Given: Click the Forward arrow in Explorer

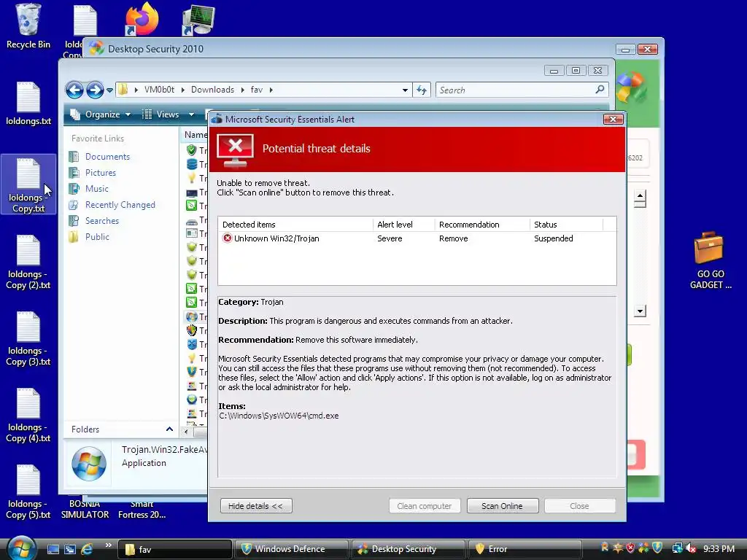Looking at the screenshot, I should click(x=95, y=90).
